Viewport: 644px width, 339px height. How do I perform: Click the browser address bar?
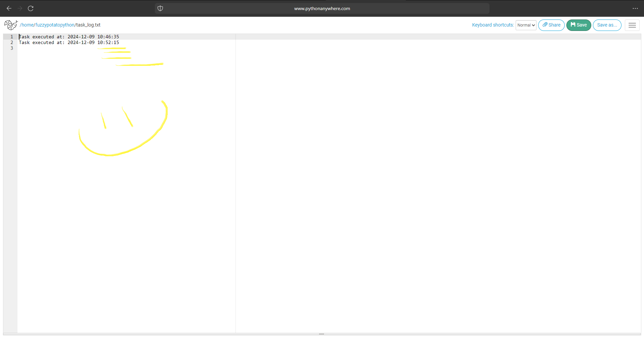(x=321, y=8)
